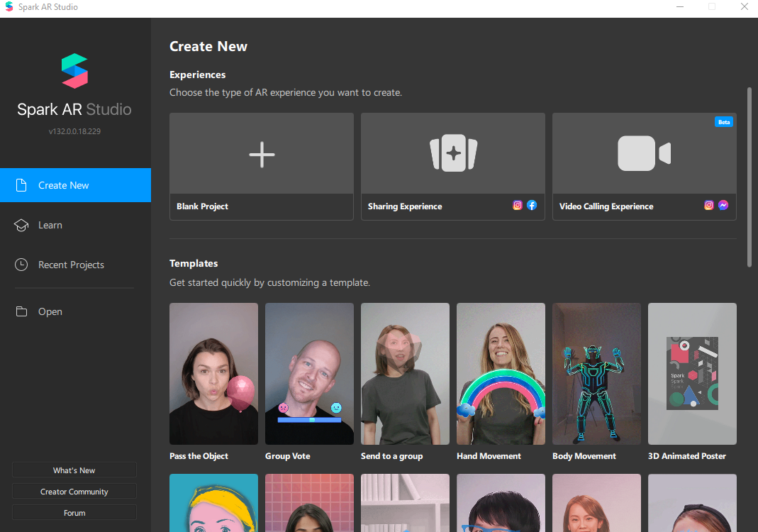This screenshot has height=532, width=758.
Task: Click the Learn graduation cap icon
Action: coord(21,226)
